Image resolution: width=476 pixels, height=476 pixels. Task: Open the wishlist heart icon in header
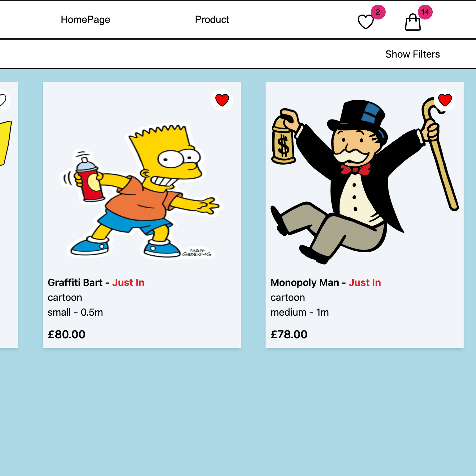366,22
